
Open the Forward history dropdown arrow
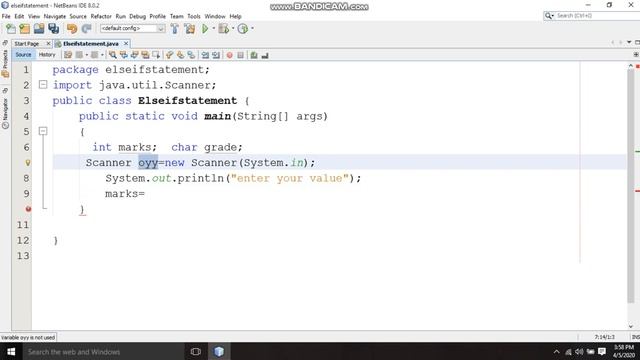(x=102, y=55)
